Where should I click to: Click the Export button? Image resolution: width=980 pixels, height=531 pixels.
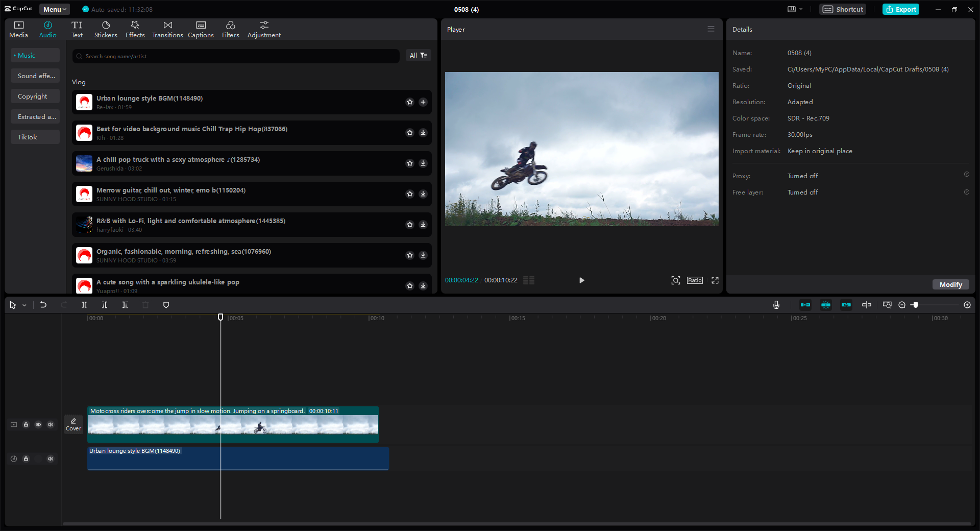point(900,9)
